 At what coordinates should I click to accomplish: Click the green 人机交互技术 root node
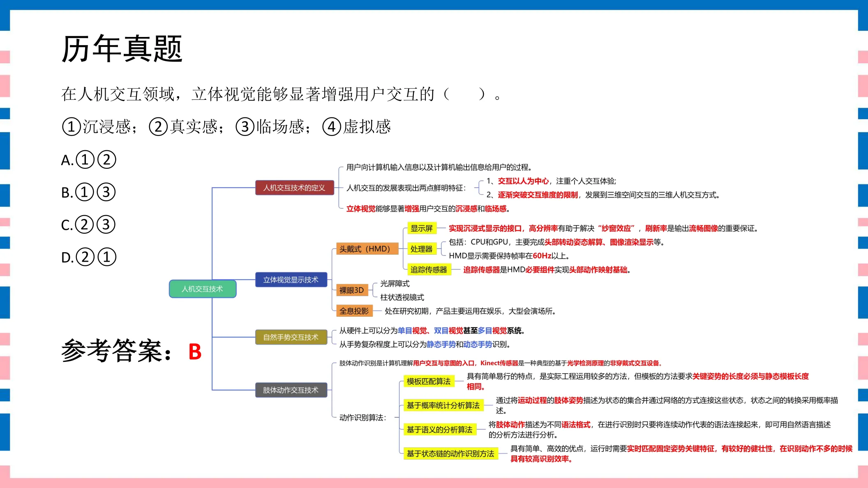point(203,289)
